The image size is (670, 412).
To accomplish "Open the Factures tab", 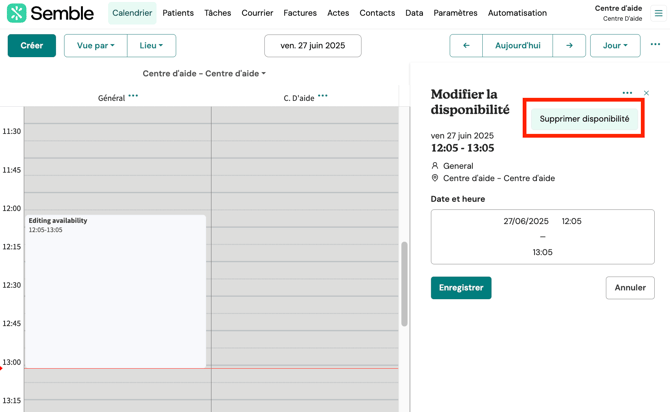I will (300, 13).
